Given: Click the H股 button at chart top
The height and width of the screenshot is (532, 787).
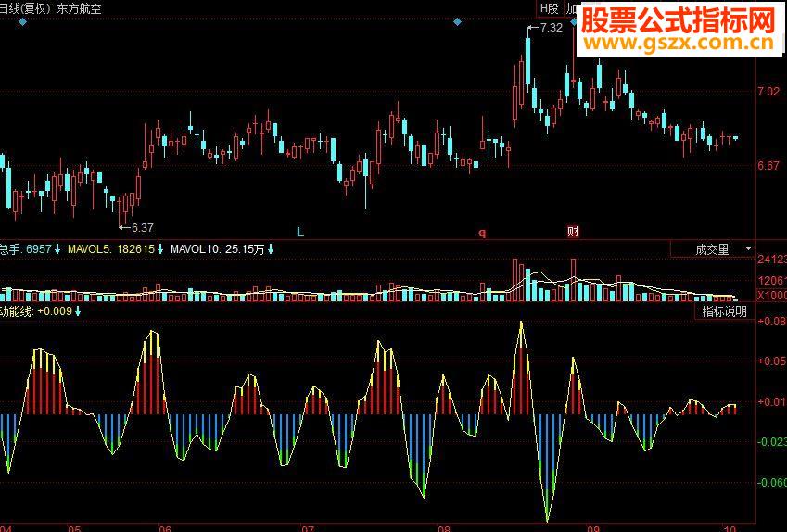Looking at the screenshot, I should tap(549, 8).
